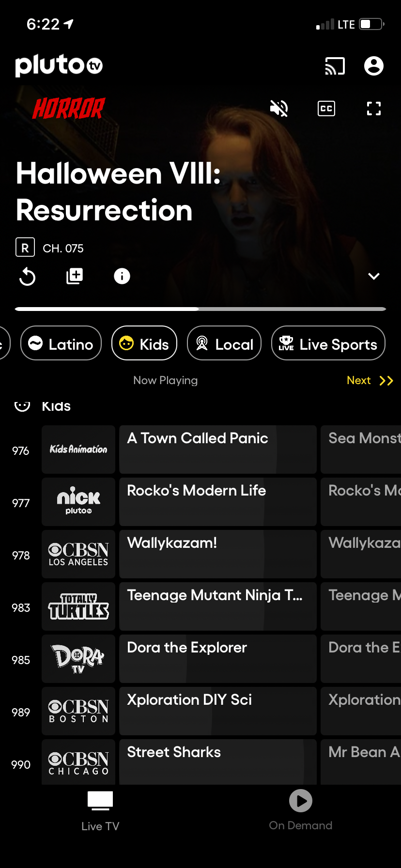The image size is (401, 868).
Task: Select the Kids category filter
Action: coord(144,343)
